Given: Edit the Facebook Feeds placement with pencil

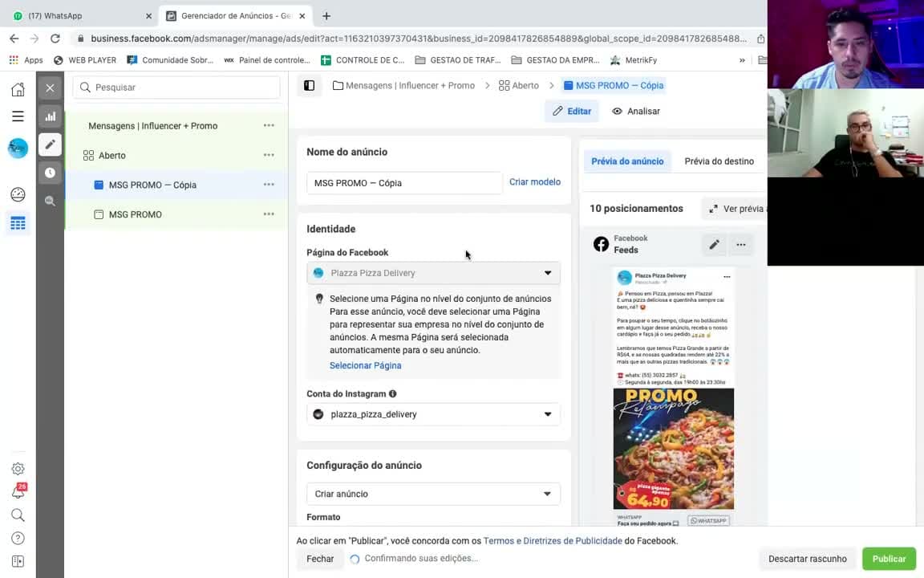Looking at the screenshot, I should tap(714, 244).
